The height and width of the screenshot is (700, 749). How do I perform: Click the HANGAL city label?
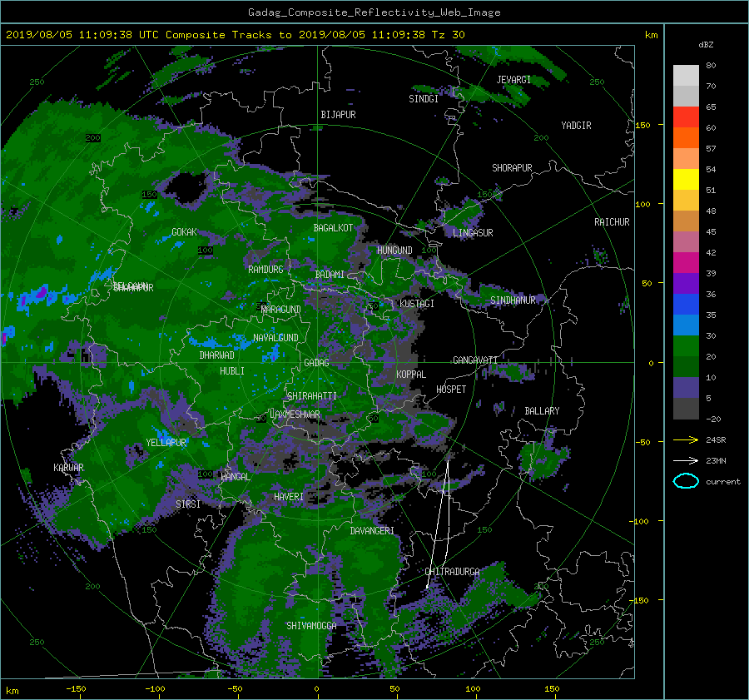click(236, 477)
